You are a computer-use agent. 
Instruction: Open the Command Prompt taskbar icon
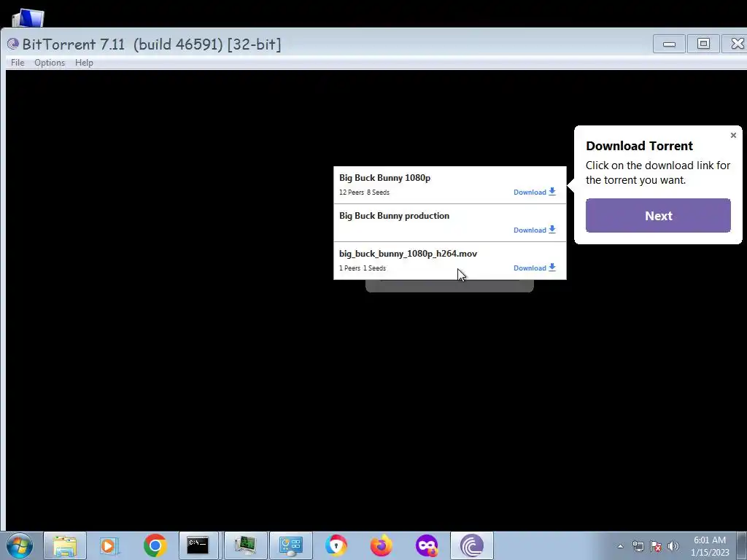pyautogui.click(x=198, y=545)
